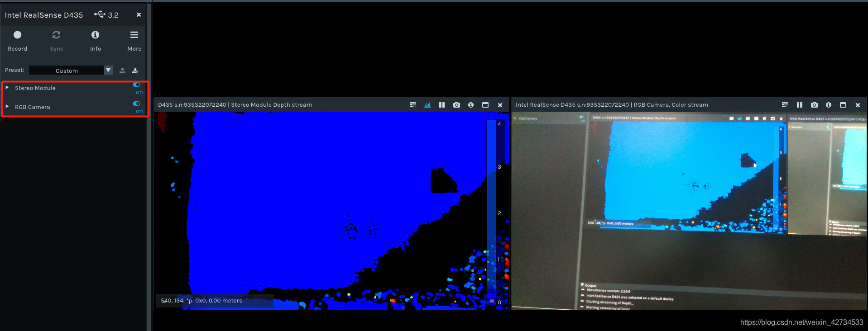Screen dimensions: 868x331
Task: Click the RGB Camera Color stream title
Action: (612, 105)
